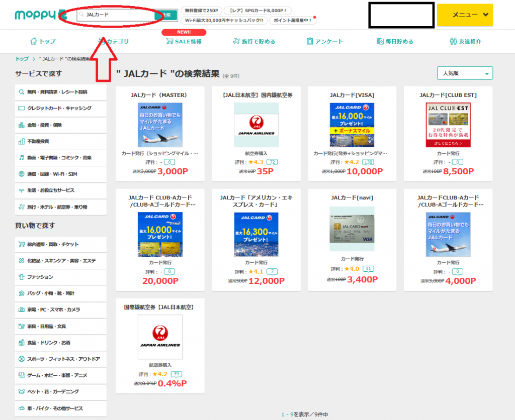Open the JALカード[VISA] banner image

click(352, 125)
